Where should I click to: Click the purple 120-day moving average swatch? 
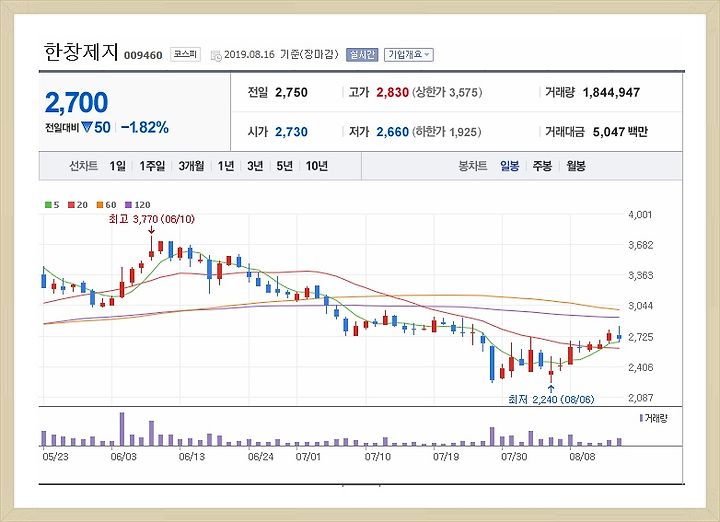[x=129, y=205]
